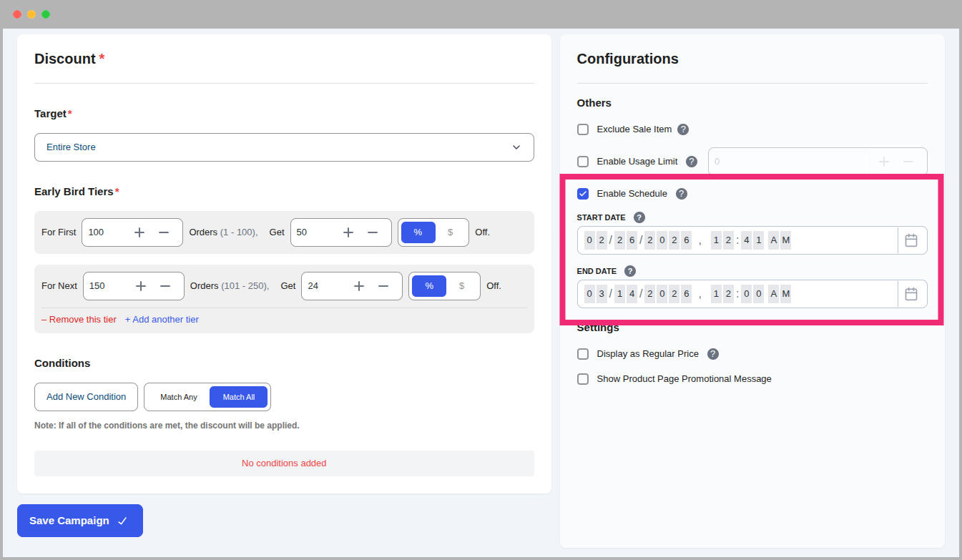Enable the Exclude Sale Item checkbox
The image size is (962, 560).
click(583, 129)
